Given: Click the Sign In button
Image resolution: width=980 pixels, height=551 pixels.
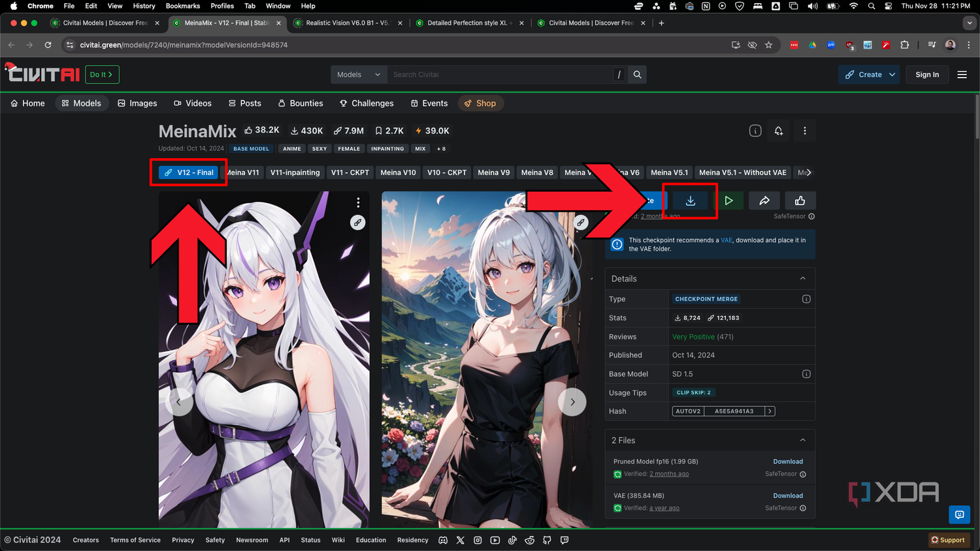Looking at the screenshot, I should point(927,74).
